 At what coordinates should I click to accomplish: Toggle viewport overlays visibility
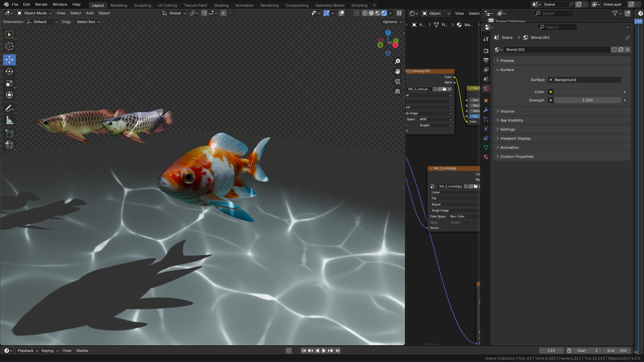click(x=341, y=13)
